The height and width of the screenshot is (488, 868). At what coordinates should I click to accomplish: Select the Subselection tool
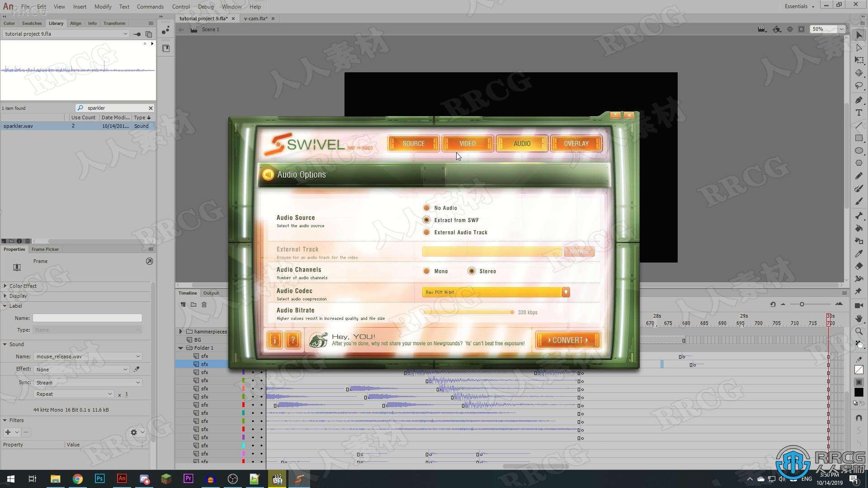[859, 48]
